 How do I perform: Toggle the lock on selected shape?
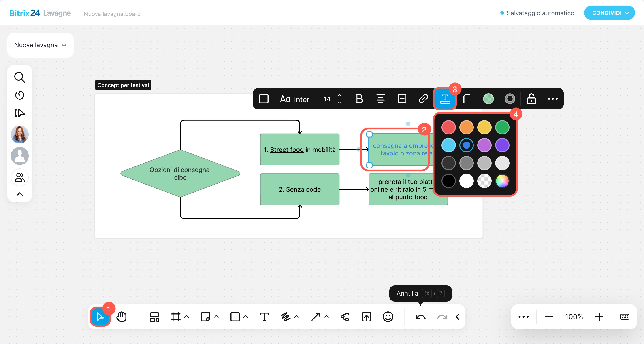[x=531, y=99]
